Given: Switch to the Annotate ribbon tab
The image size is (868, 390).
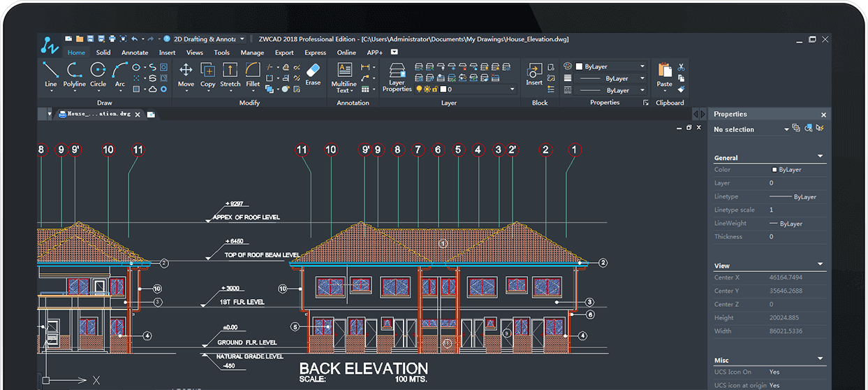Looking at the screenshot, I should point(135,52).
